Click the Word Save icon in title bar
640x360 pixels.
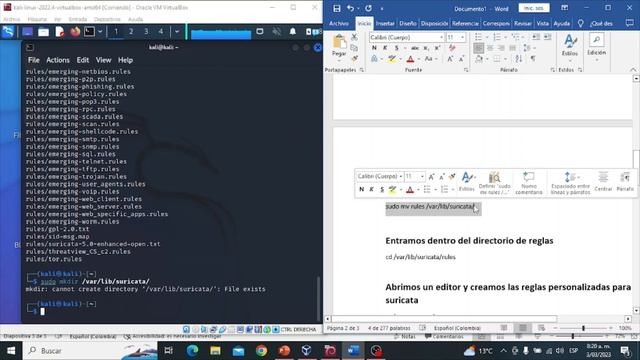tap(336, 8)
